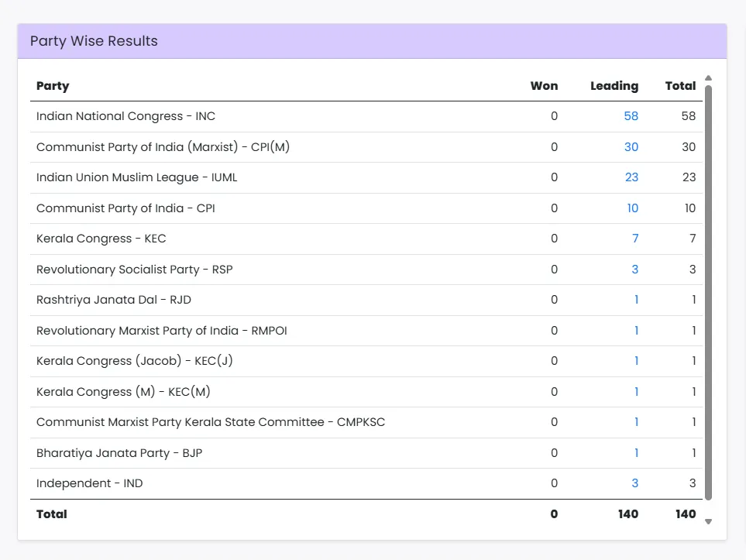
Task: Click the scrollbar up arrow
Action: tap(708, 78)
